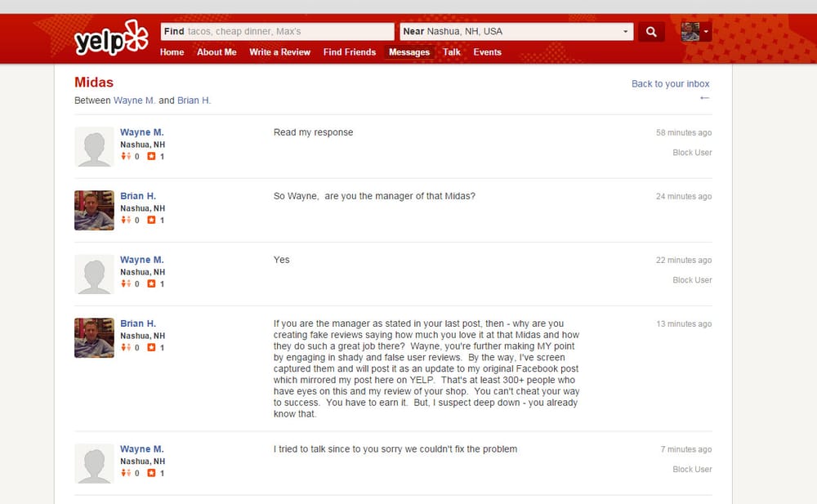Image resolution: width=817 pixels, height=504 pixels.
Task: Go to Write a Review
Action: pos(279,52)
